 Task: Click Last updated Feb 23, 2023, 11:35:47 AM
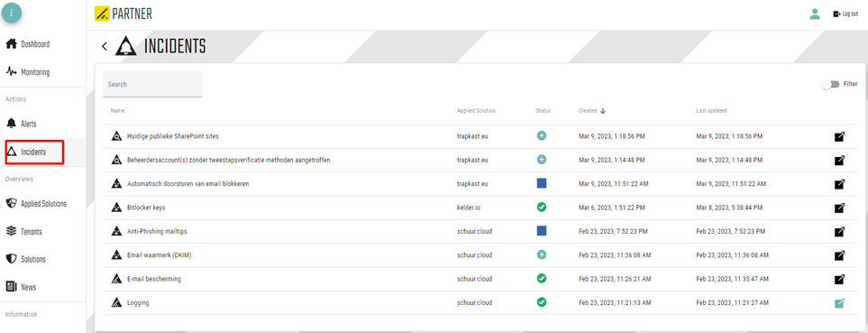click(733, 279)
